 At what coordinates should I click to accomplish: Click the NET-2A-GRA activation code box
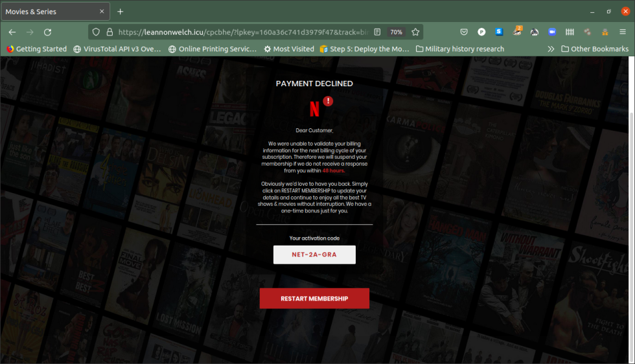pyautogui.click(x=314, y=255)
